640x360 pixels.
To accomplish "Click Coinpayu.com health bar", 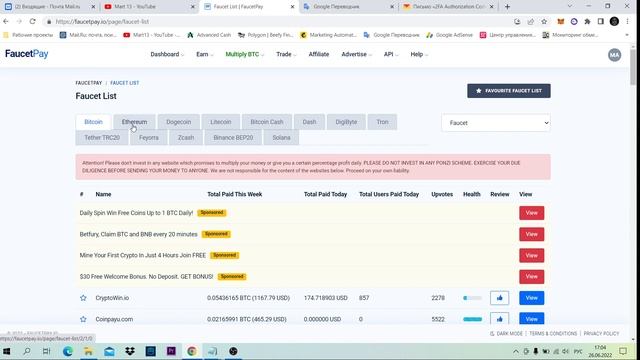I will pyautogui.click(x=472, y=319).
